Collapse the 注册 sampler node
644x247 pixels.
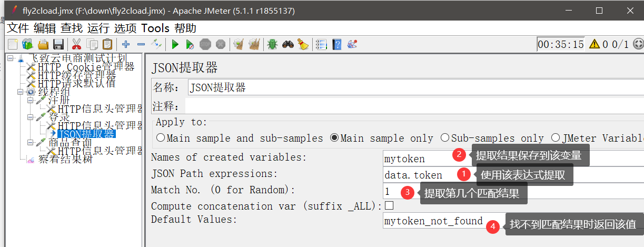pyautogui.click(x=30, y=100)
